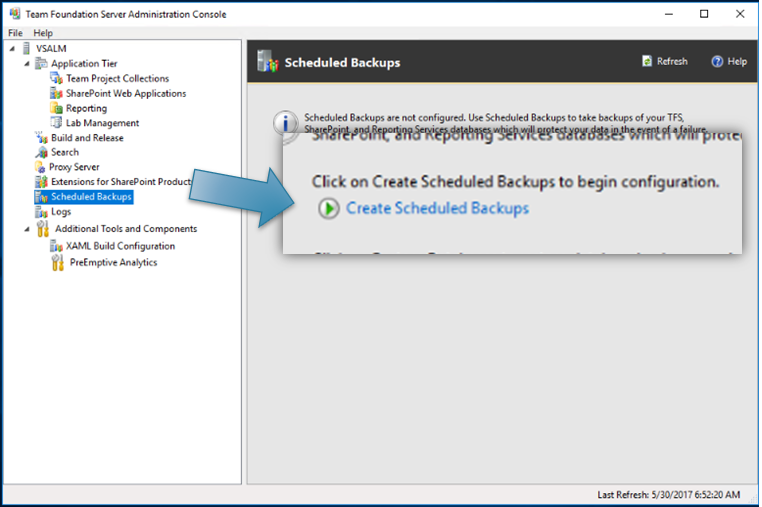Click the PreEmptive Analytics icon
The image size is (762, 507).
coord(57,262)
